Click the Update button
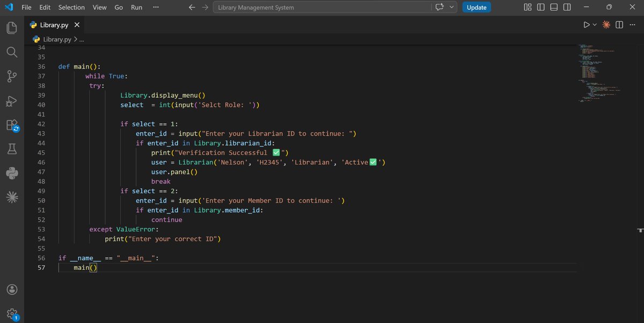Screen dimensions: 644x323 477,8
